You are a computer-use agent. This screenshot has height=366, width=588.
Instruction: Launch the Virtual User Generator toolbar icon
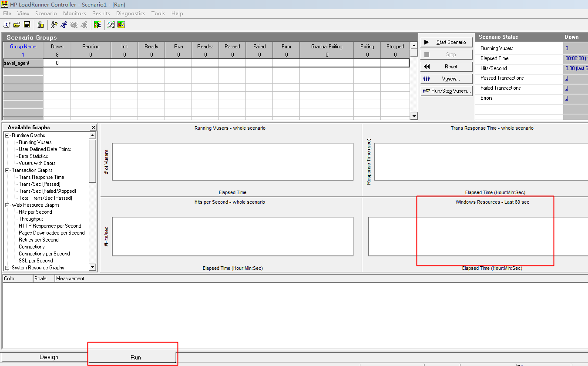point(111,25)
